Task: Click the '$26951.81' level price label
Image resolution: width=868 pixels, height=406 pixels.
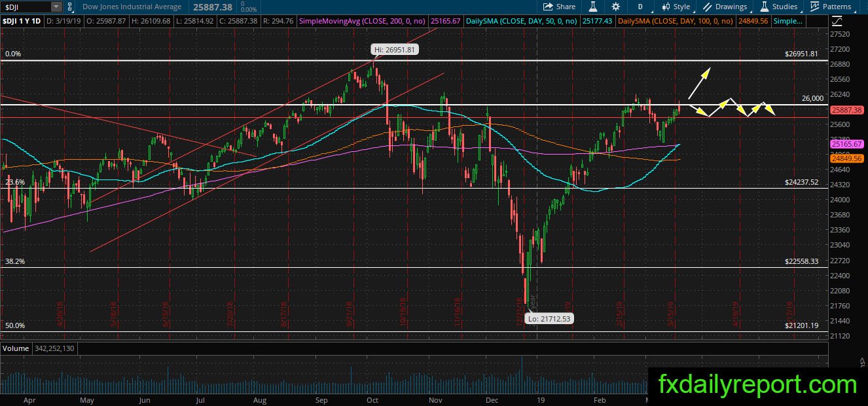Action: (x=802, y=54)
